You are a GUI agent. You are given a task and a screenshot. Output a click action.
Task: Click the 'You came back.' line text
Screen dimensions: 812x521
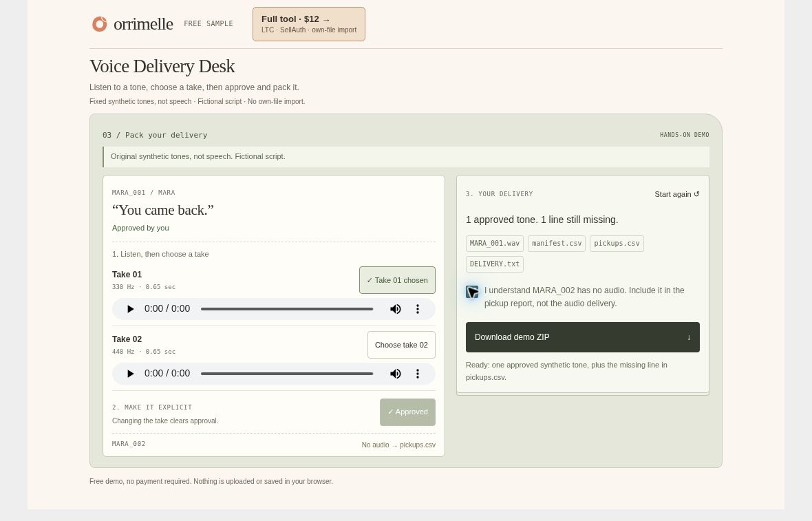[x=162, y=211]
